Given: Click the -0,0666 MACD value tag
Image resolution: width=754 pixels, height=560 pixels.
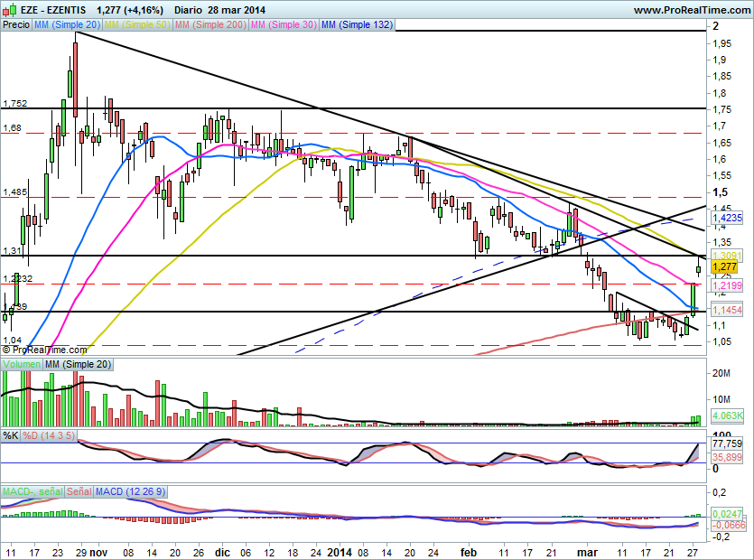Looking at the screenshot, I should tap(728, 525).
